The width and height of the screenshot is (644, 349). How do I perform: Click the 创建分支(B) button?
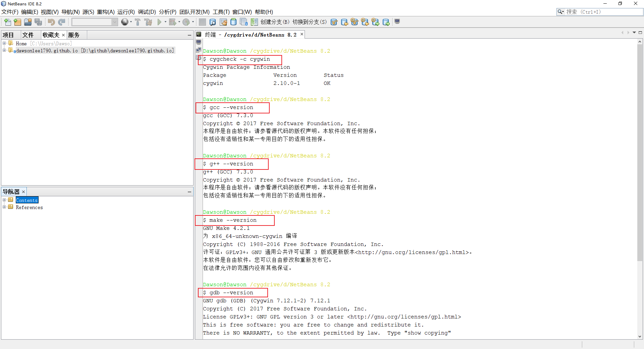click(x=275, y=22)
